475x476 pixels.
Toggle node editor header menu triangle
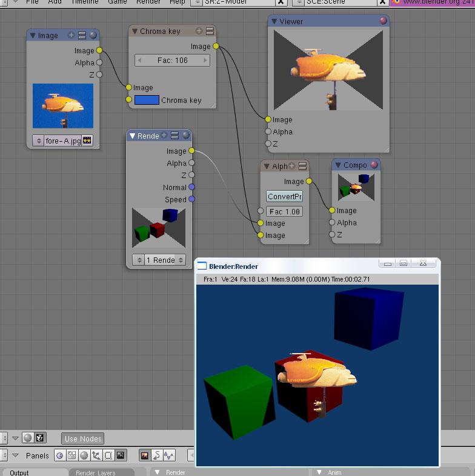16,438
